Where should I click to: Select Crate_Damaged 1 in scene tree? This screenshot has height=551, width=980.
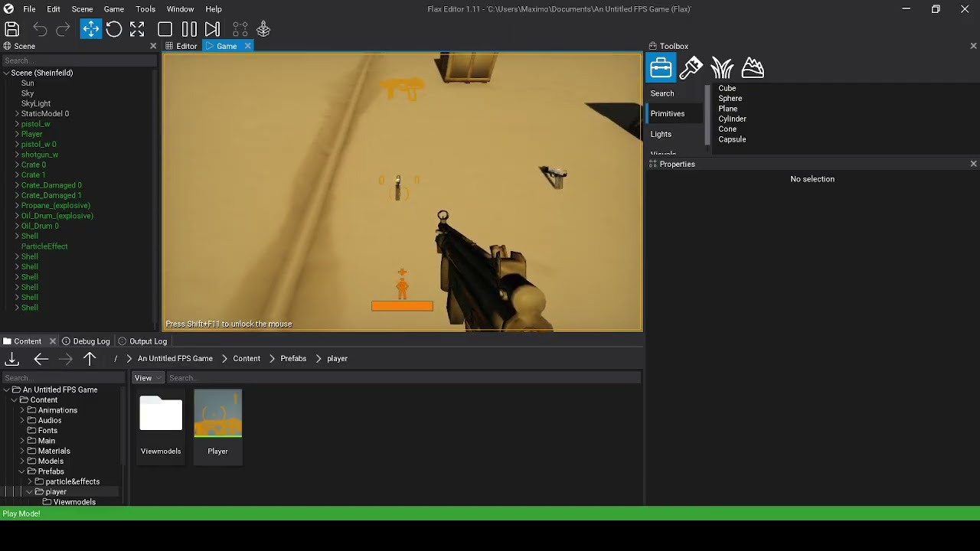[x=51, y=195]
